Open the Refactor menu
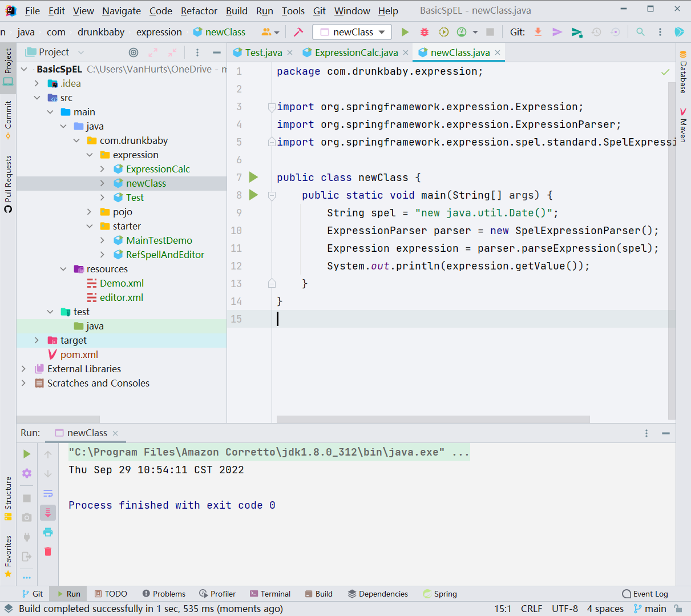This screenshot has height=616, width=691. point(199,11)
